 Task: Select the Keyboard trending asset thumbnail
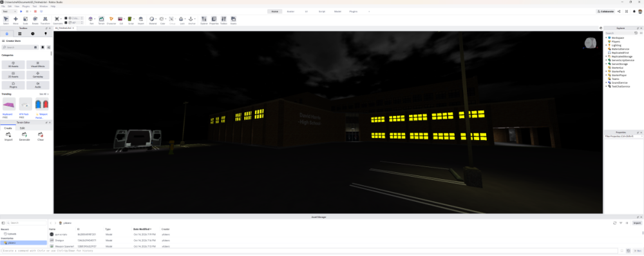(x=8, y=104)
